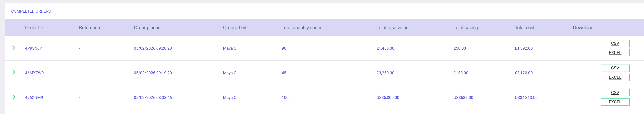The image size is (644, 114).
Task: Download CSV for order 496XNM9
Action: click(615, 93)
